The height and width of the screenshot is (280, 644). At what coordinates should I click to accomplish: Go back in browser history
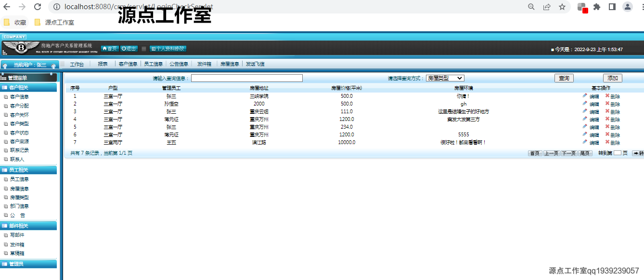coord(7,7)
